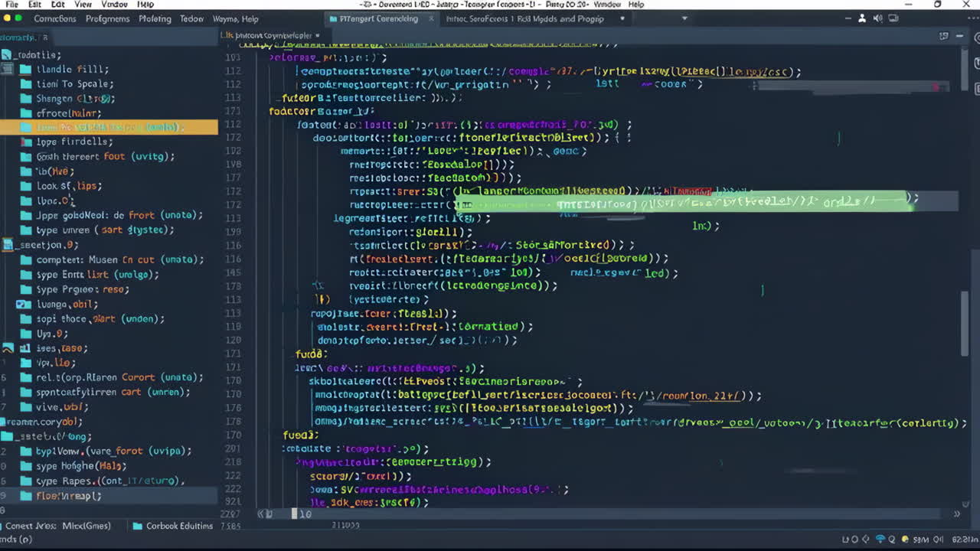The image size is (980, 551).
Task: Open the Connections menu
Action: pyautogui.click(x=54, y=18)
